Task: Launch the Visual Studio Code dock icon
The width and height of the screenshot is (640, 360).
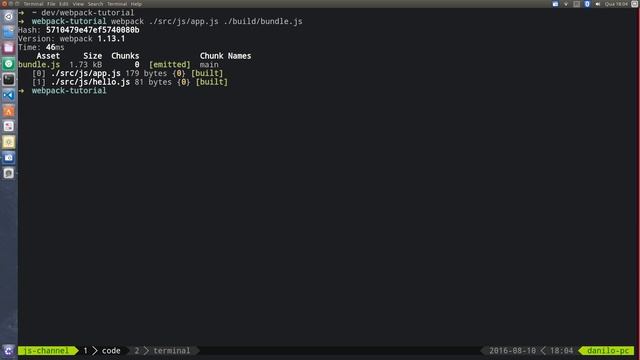Action: 9,95
